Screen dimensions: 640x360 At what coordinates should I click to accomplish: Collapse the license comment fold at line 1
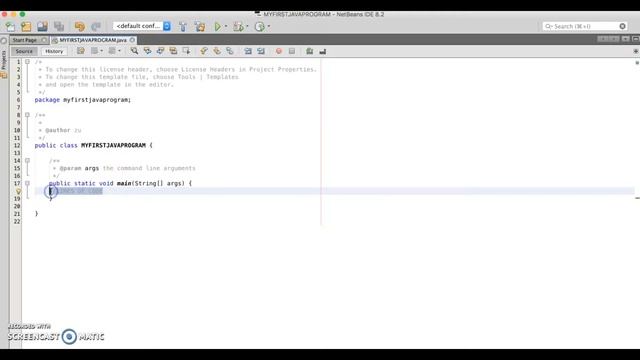coord(27,62)
